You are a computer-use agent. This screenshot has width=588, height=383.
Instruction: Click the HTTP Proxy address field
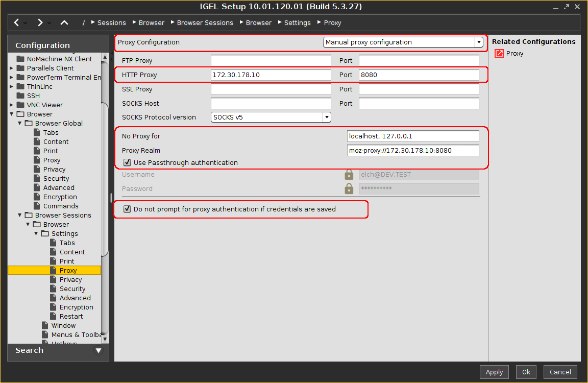271,75
